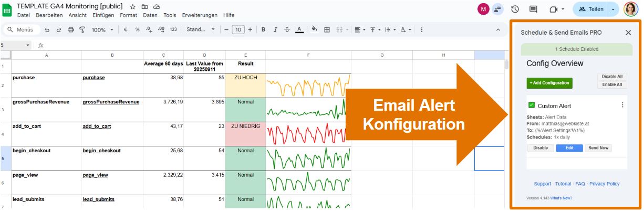
Task: Open the Bearbeiten menu
Action: (49, 15)
